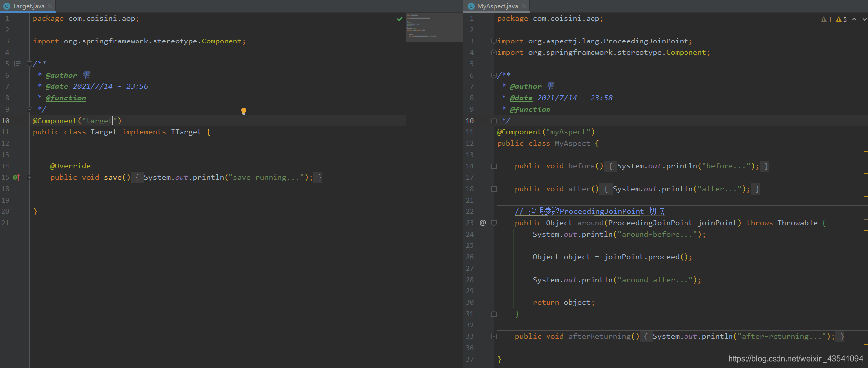Click the @function tag in MyAspect.java Javadoc
The width and height of the screenshot is (868, 368).
pos(530,109)
